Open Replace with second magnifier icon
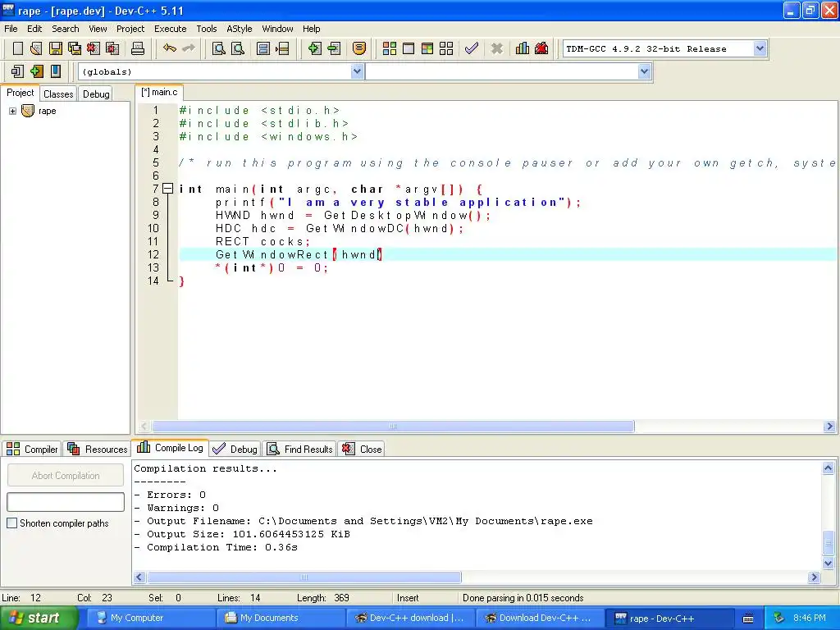 237,48
